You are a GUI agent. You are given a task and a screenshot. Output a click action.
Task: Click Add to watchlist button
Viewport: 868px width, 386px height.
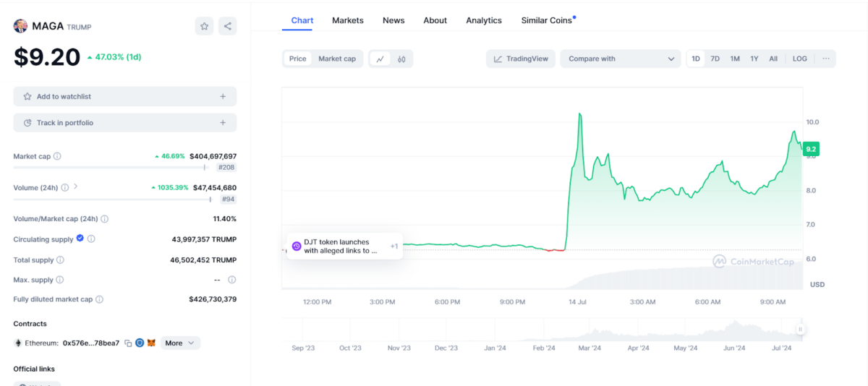pos(125,96)
